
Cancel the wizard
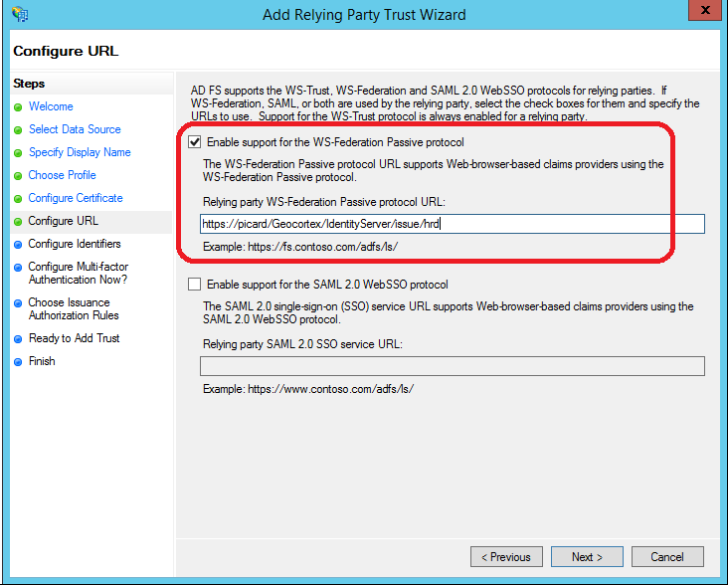(667, 557)
